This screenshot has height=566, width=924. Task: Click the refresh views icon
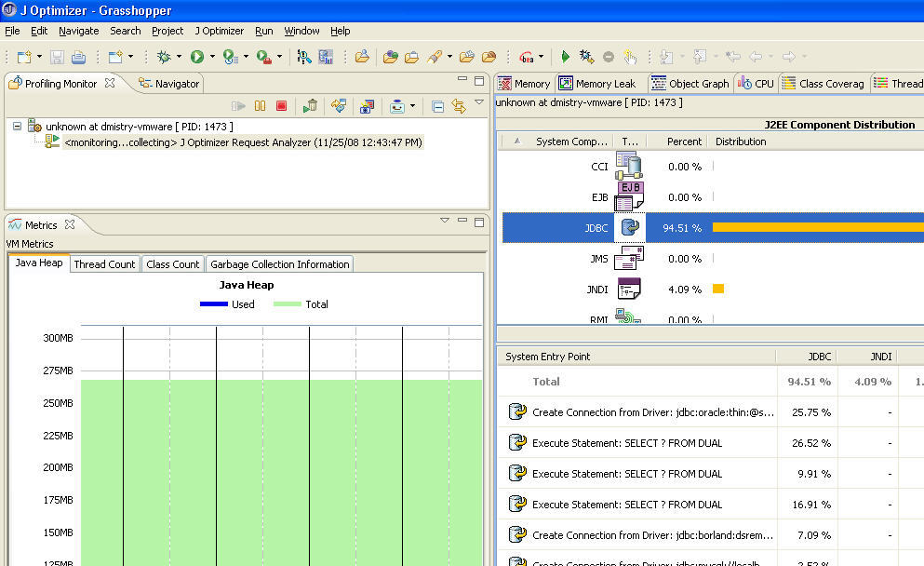(x=339, y=106)
